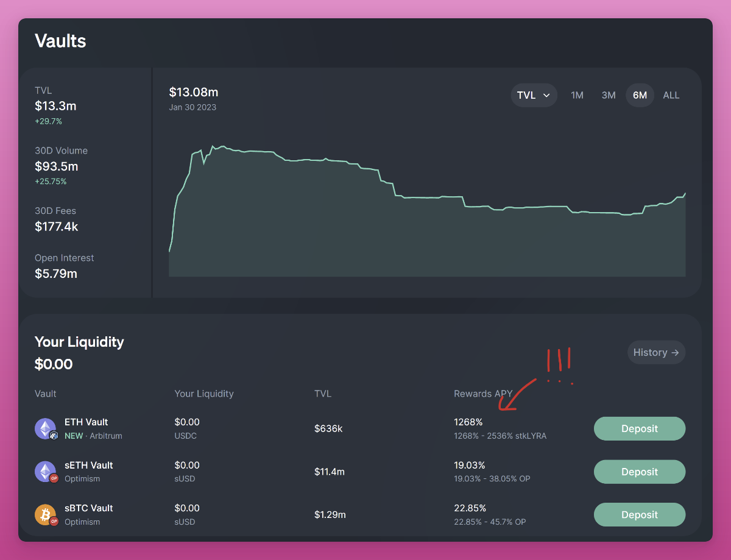Viewport: 731px width, 560px height.
Task: Click the chevron next to TVL above the chart
Action: [547, 95]
